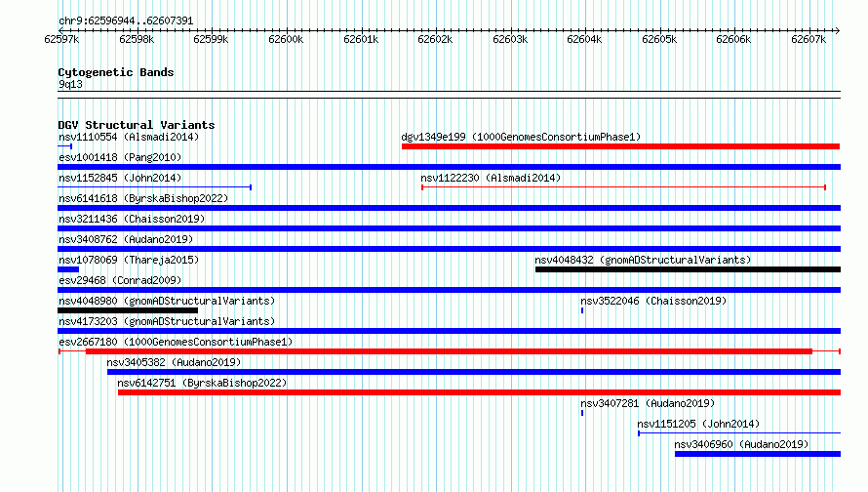Click the nsv1122230 thin red variant line

coord(623,187)
